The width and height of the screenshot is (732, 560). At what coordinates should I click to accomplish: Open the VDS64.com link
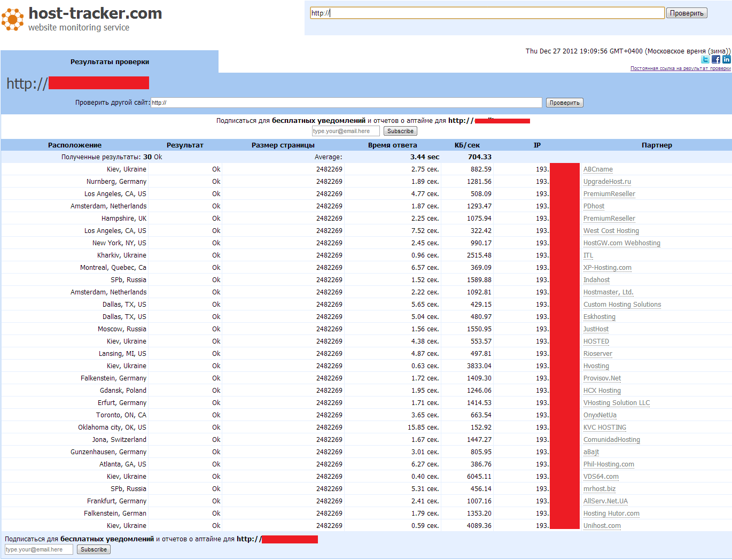click(601, 477)
